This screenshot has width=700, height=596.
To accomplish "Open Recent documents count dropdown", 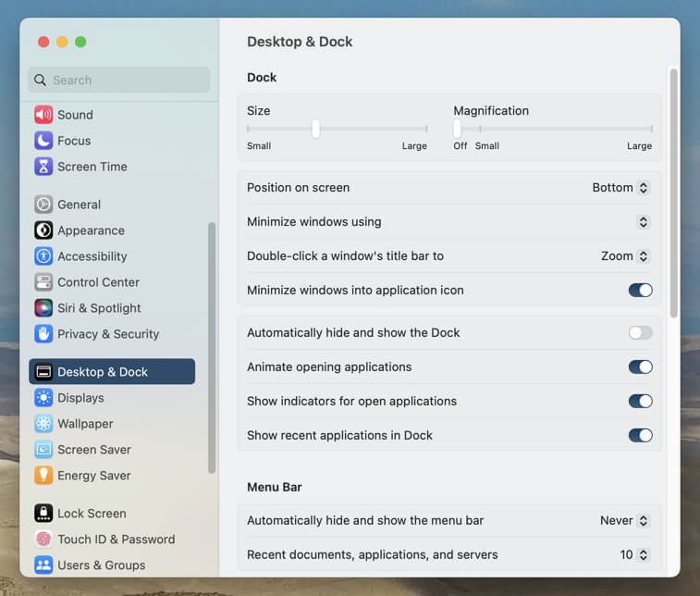I will tap(634, 555).
